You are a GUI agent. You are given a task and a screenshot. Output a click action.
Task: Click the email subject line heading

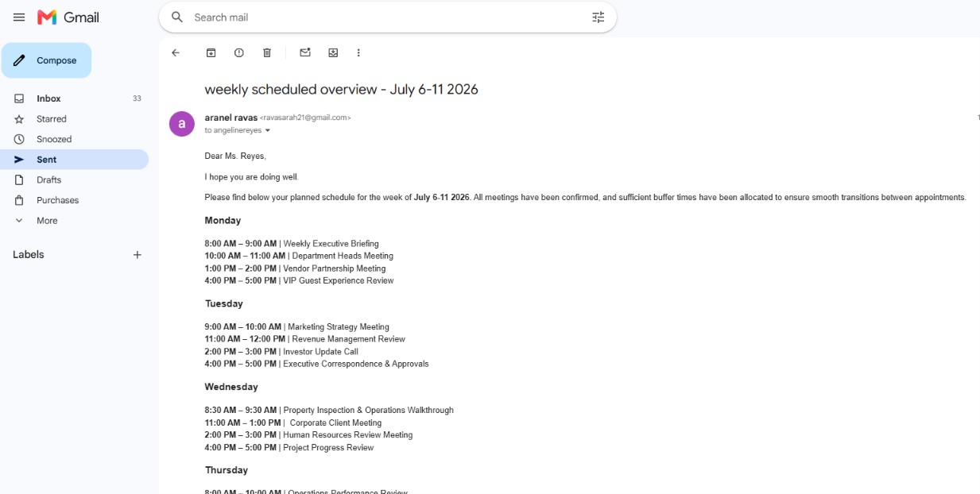[x=342, y=90]
